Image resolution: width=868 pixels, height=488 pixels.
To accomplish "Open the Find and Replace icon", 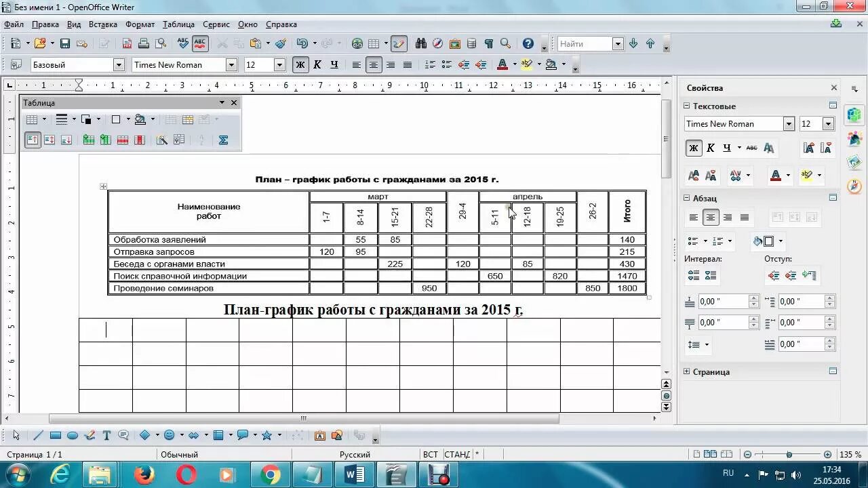I will pos(422,43).
